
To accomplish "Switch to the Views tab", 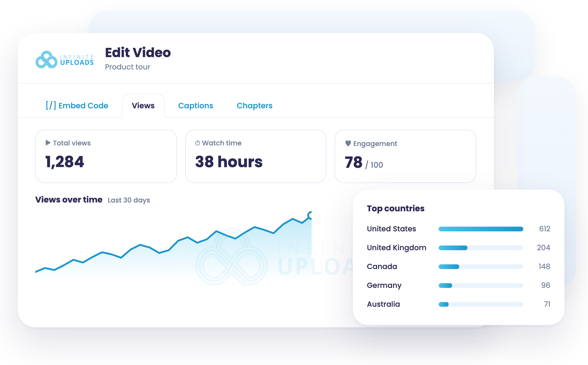I will coord(143,106).
